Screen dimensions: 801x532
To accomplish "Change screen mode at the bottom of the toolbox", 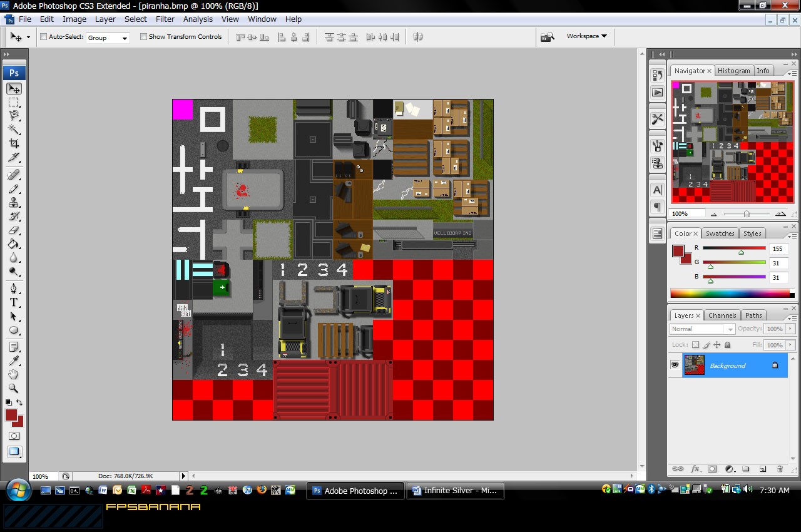I will coord(14,452).
